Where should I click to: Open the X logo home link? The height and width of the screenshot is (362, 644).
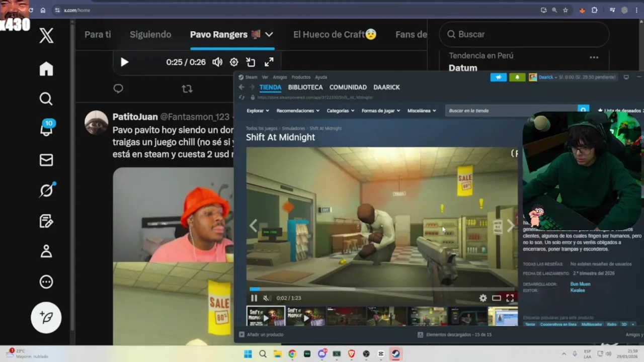(x=46, y=36)
